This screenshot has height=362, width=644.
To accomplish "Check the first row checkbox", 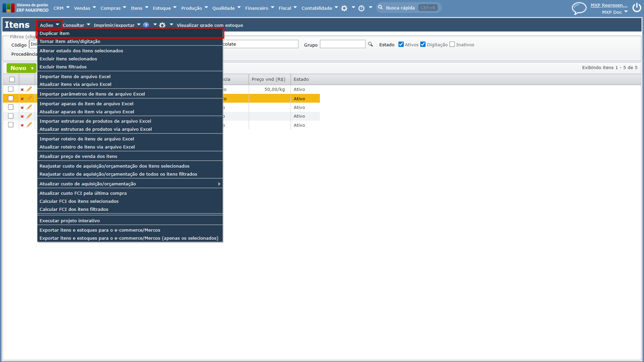I will coord(11,89).
